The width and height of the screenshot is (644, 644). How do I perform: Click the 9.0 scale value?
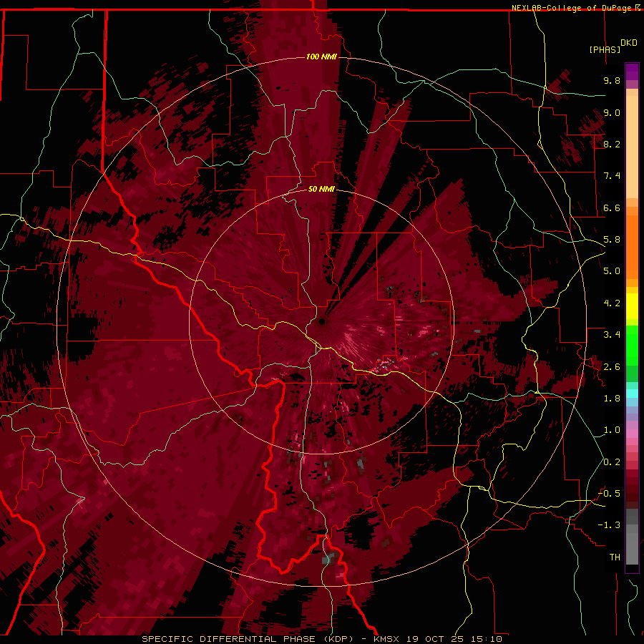[612, 112]
